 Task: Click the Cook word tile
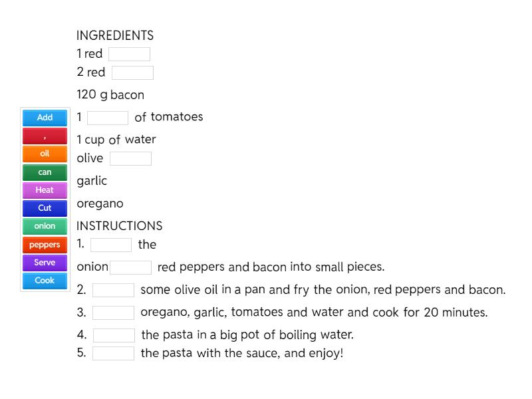click(44, 281)
